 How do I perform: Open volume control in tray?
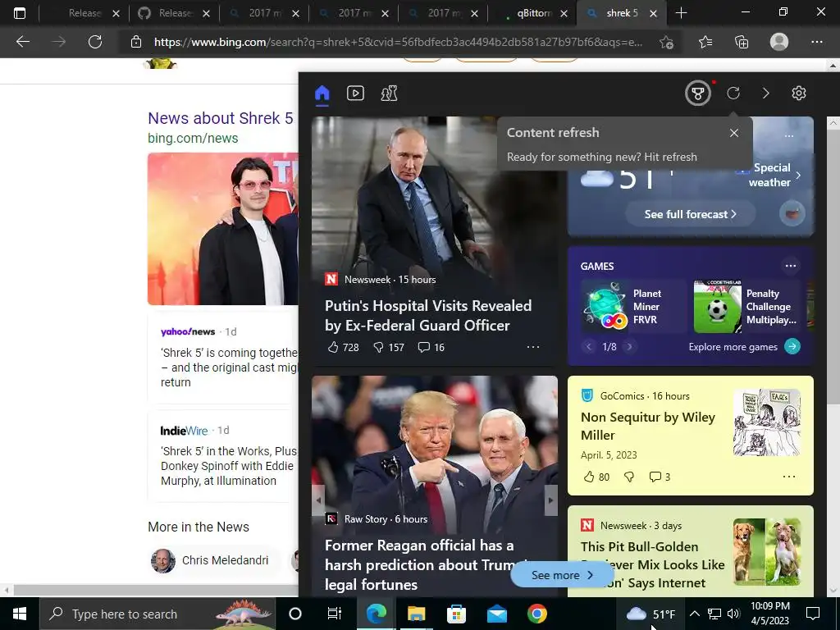pos(733,614)
